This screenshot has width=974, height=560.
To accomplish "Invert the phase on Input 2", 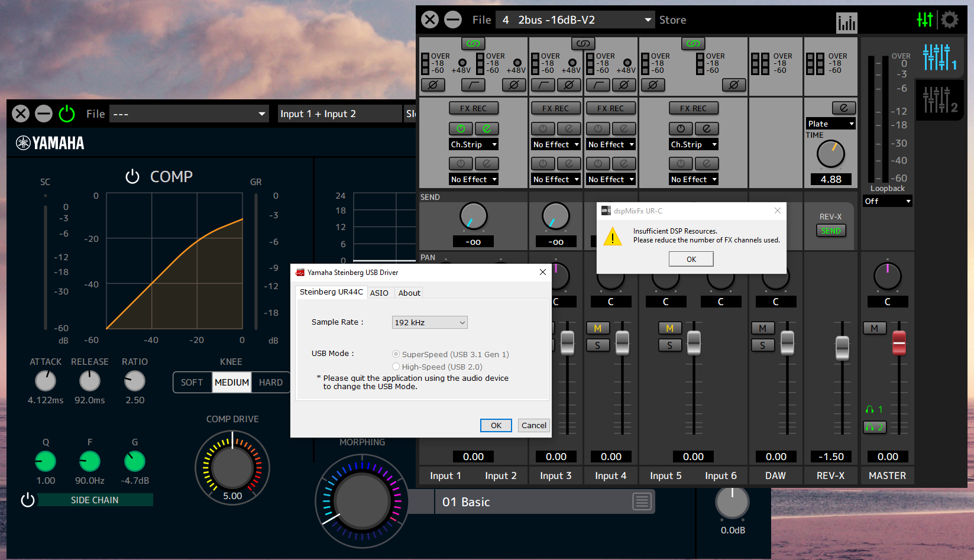I will 514,85.
